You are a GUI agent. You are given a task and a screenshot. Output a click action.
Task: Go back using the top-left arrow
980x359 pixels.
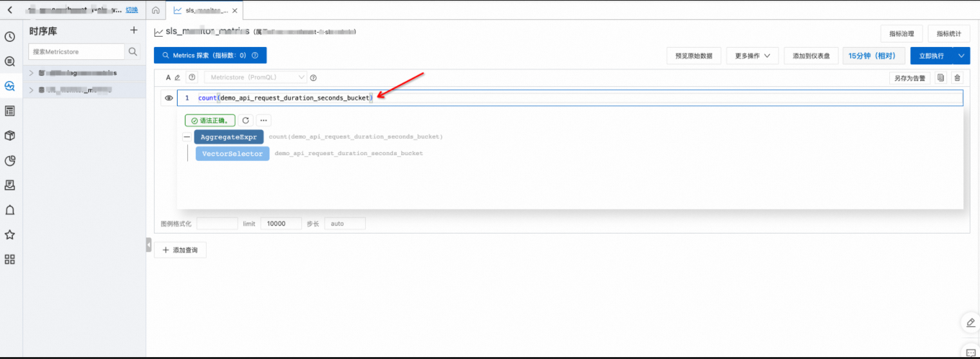coord(10,10)
